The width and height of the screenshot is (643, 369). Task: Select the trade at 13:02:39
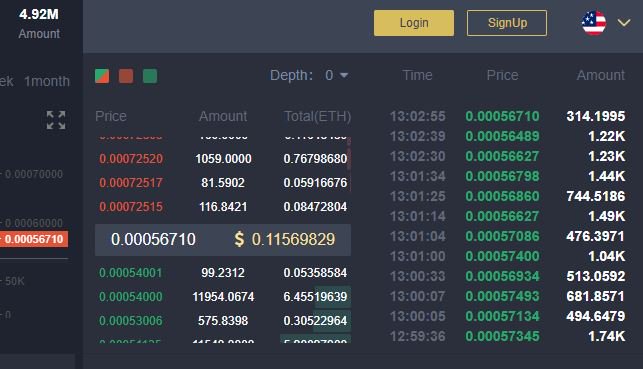pos(507,136)
